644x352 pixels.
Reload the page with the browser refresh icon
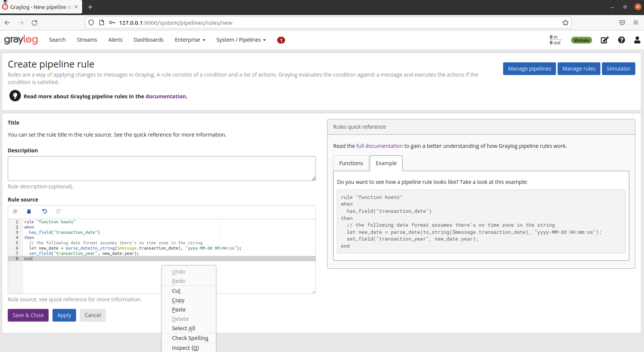point(35,23)
